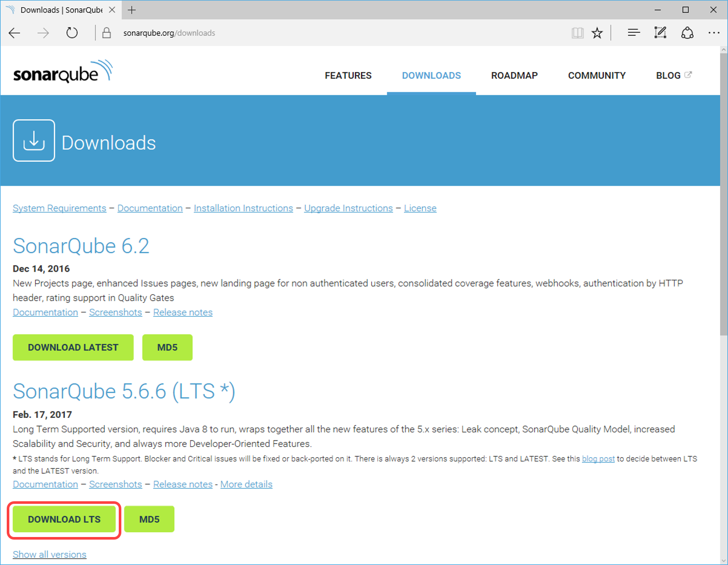Image resolution: width=728 pixels, height=565 pixels.
Task: Click the date text Feb. 17, 2017
Action: pyautogui.click(x=43, y=415)
